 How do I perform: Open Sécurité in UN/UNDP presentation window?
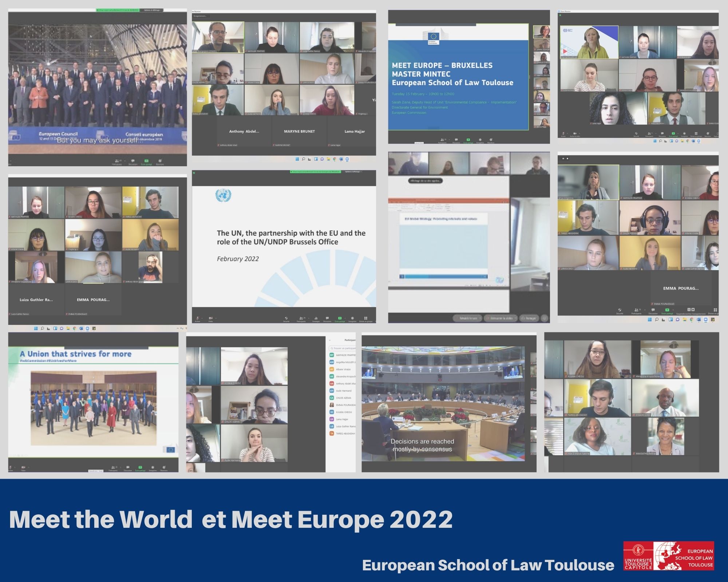tap(286, 319)
